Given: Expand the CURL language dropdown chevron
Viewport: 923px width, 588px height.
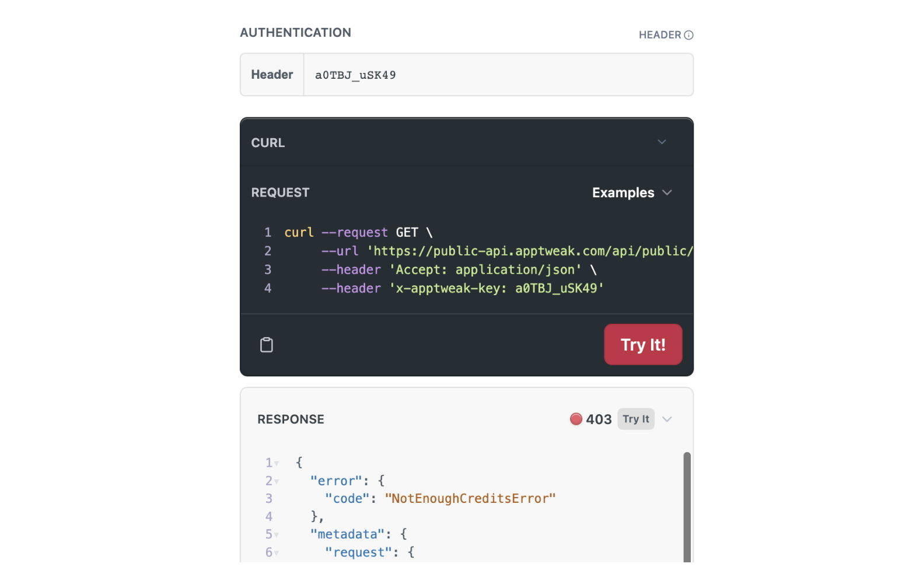Looking at the screenshot, I should (662, 142).
